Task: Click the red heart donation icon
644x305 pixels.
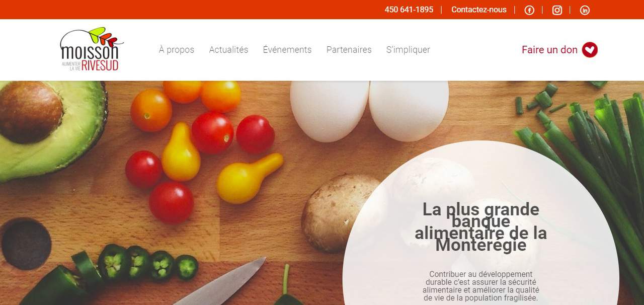Action: pos(590,50)
